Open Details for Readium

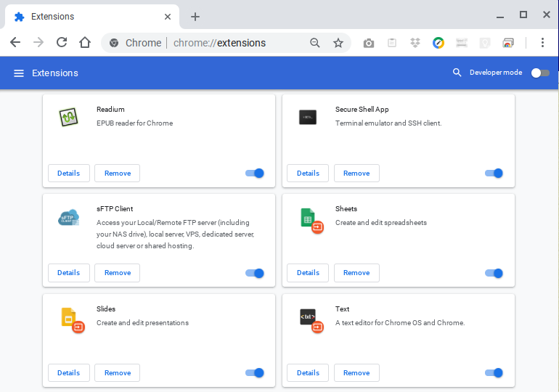point(69,173)
